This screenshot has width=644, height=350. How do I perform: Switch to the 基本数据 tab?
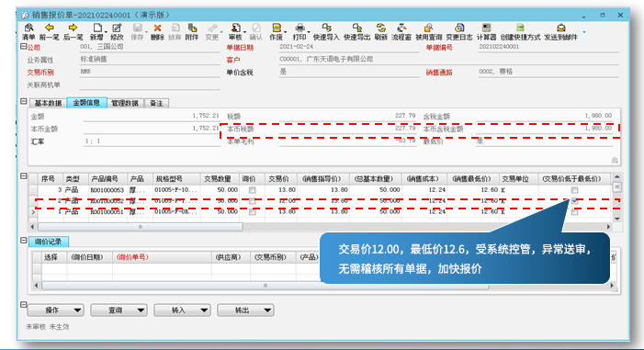click(x=48, y=103)
